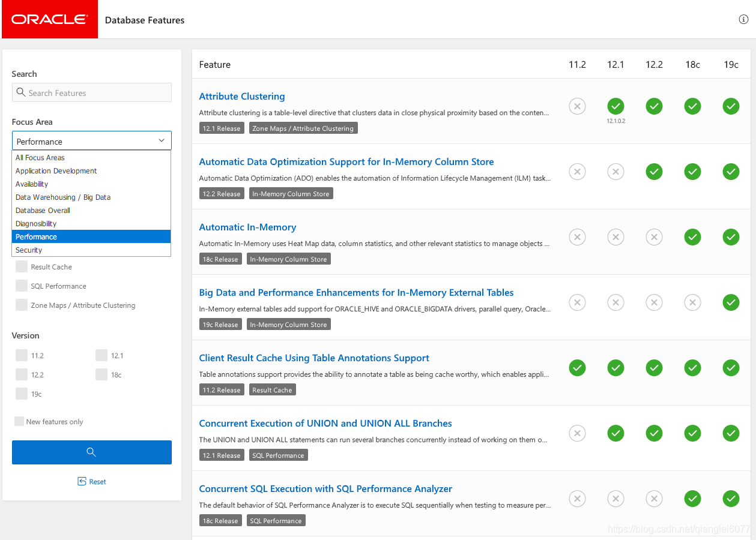The width and height of the screenshot is (756, 540).
Task: Click Client Result Cache 18c checkmark icon
Action: 692,368
